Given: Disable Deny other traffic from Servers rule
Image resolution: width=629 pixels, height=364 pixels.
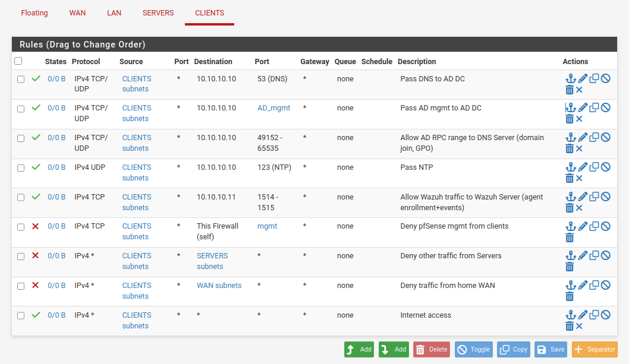Looking at the screenshot, I should pyautogui.click(x=606, y=256).
